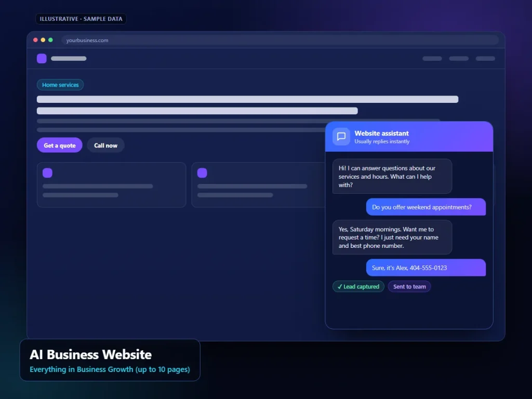
Task: Click 'Usually replies instantly' subtitle
Action: pos(382,141)
